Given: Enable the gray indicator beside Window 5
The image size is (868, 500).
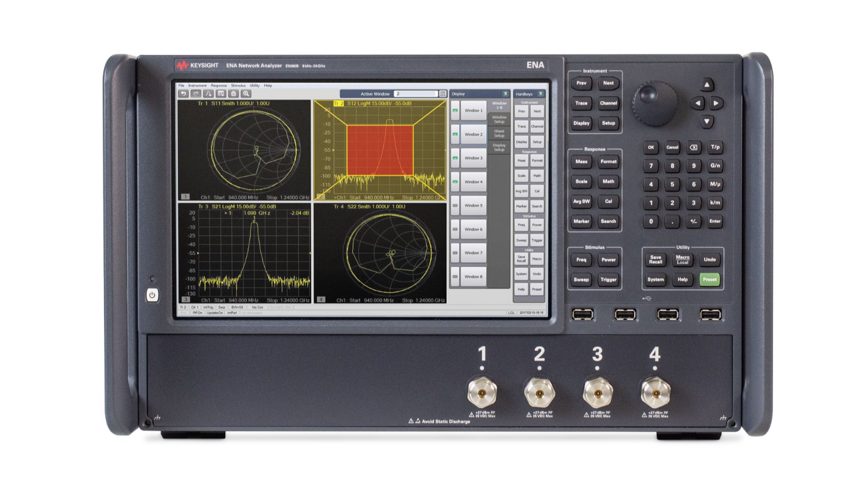Looking at the screenshot, I should coord(455,206).
